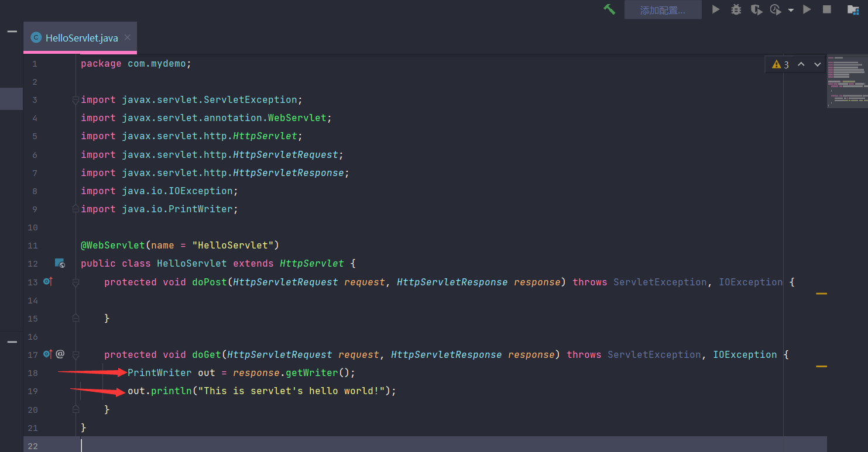This screenshot has height=452, width=868.
Task: Click IOException in the line 8 import
Action: tap(201, 191)
